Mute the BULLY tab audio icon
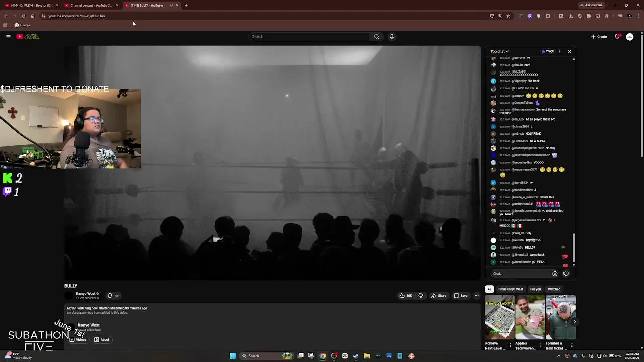Screen dimensions: 644x362 (171, 5)
